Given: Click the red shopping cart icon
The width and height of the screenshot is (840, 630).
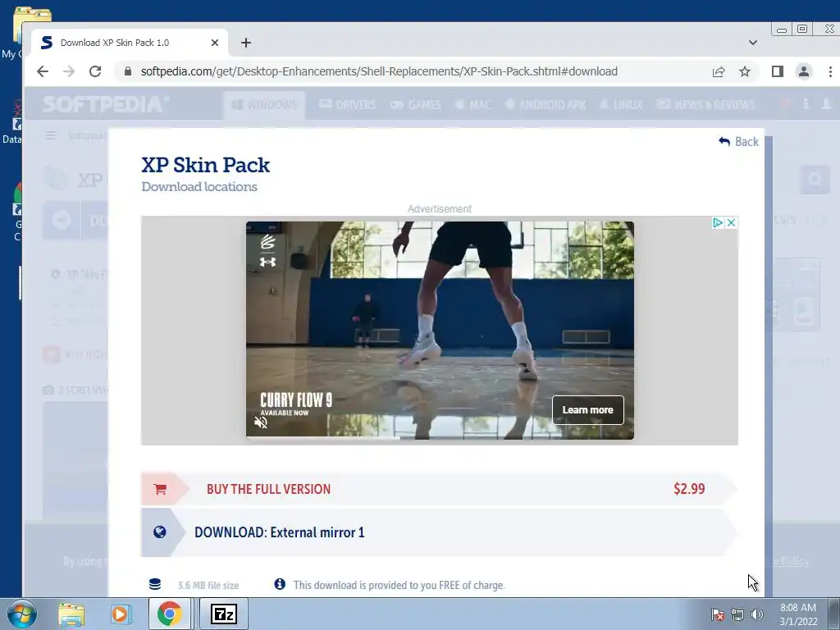Looking at the screenshot, I should point(160,489).
